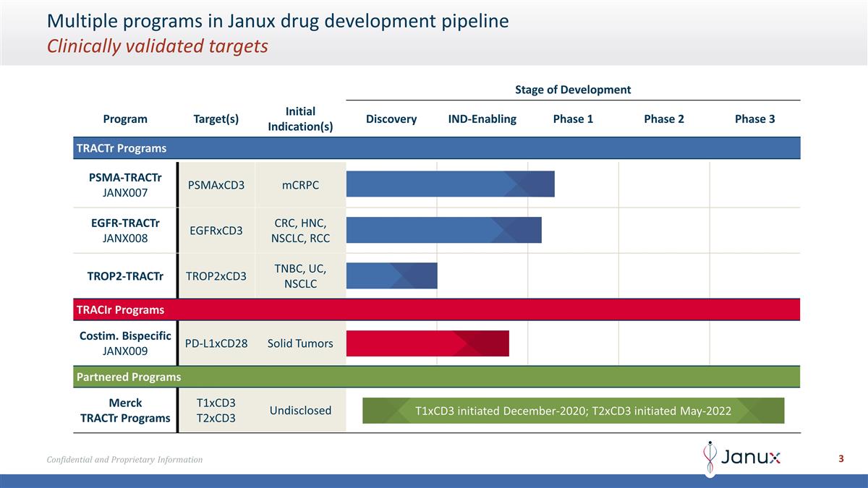Select the Phase 2 column header
The width and height of the screenshot is (868, 488).
click(x=663, y=119)
